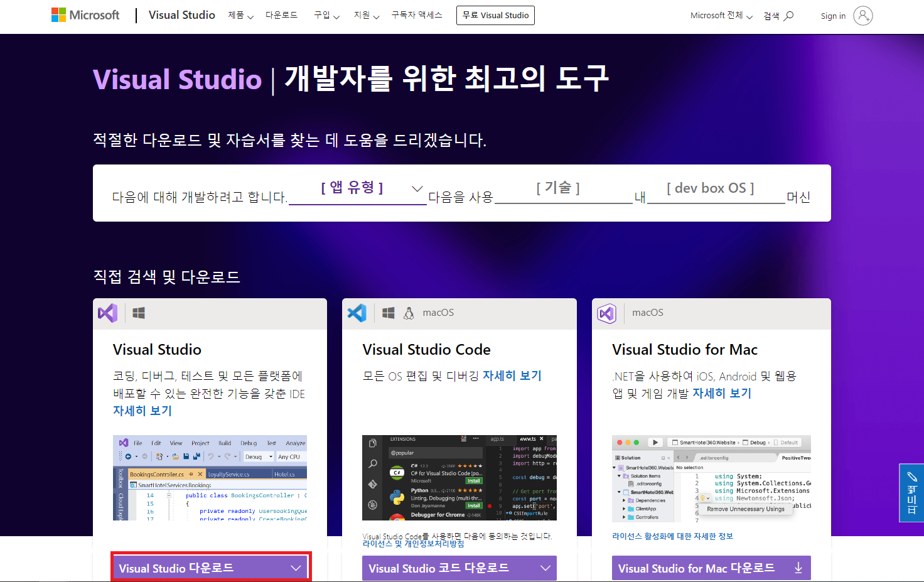The height and width of the screenshot is (582, 924).
Task: Click the blue feedback tab on right edge
Action: point(911,493)
